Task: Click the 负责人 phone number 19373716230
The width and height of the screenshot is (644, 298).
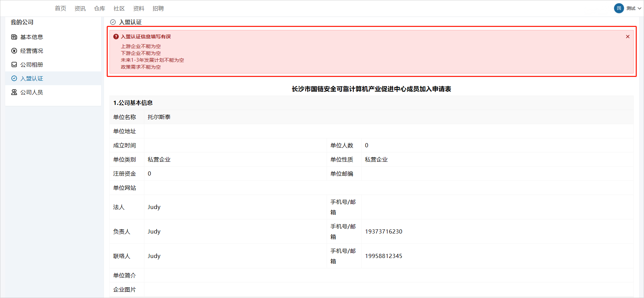Action: coord(383,231)
